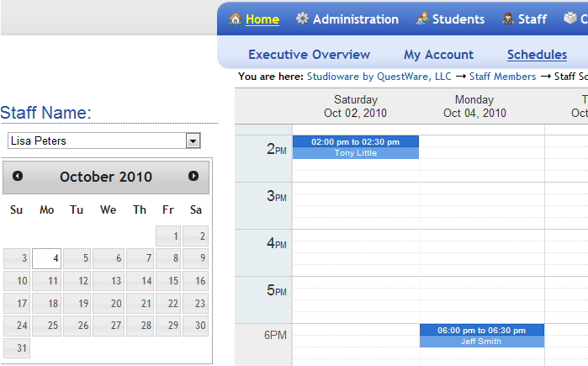Click the Studioware by QuestWare breadcrumb link
The image size is (588, 366).
click(x=379, y=77)
